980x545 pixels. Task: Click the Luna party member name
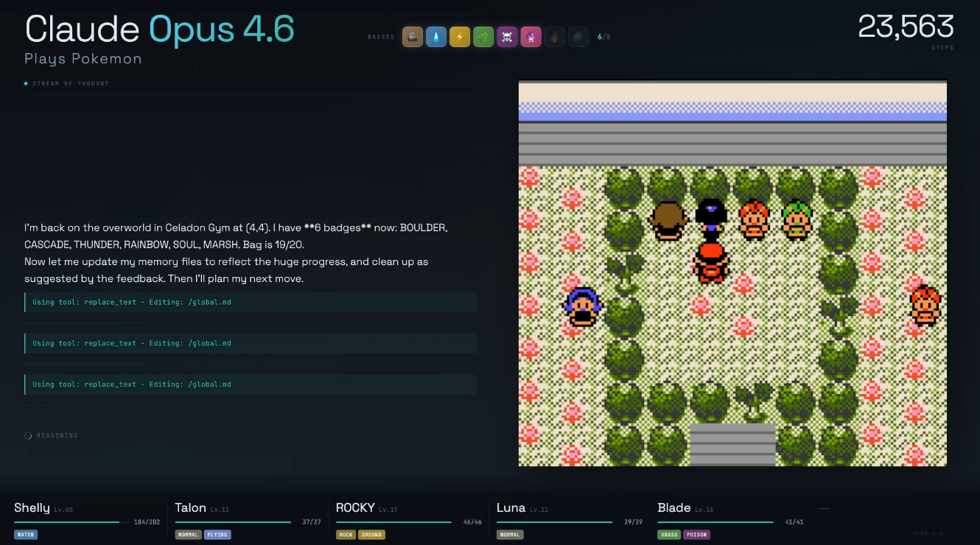(x=511, y=507)
